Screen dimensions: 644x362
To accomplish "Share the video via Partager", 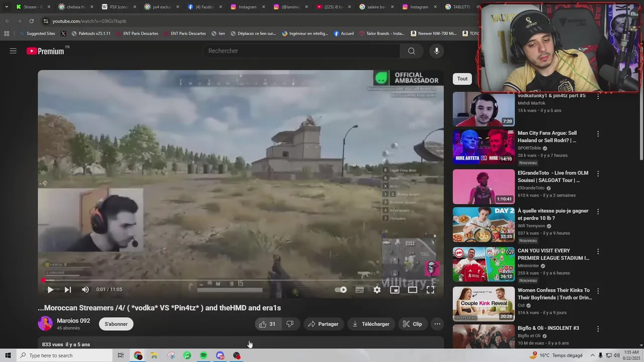I will click(324, 324).
